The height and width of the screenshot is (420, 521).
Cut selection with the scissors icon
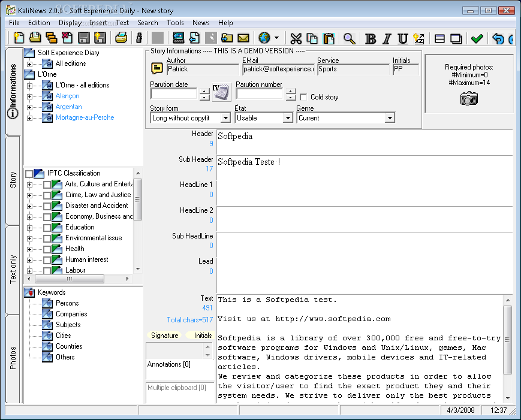click(x=296, y=38)
